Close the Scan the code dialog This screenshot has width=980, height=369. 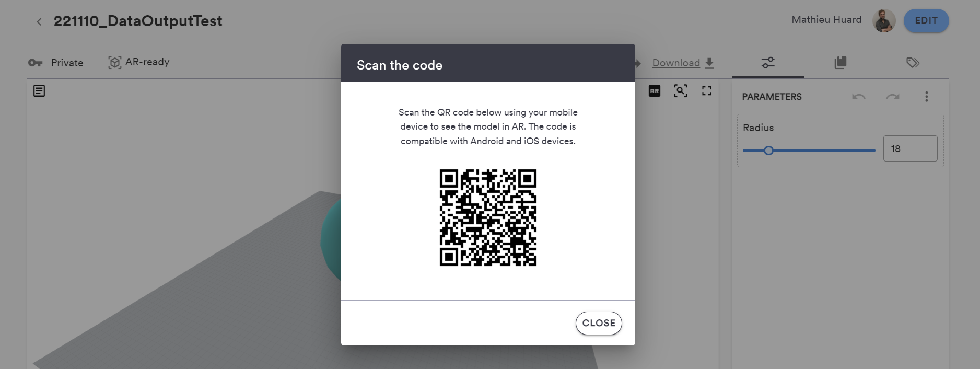point(599,323)
